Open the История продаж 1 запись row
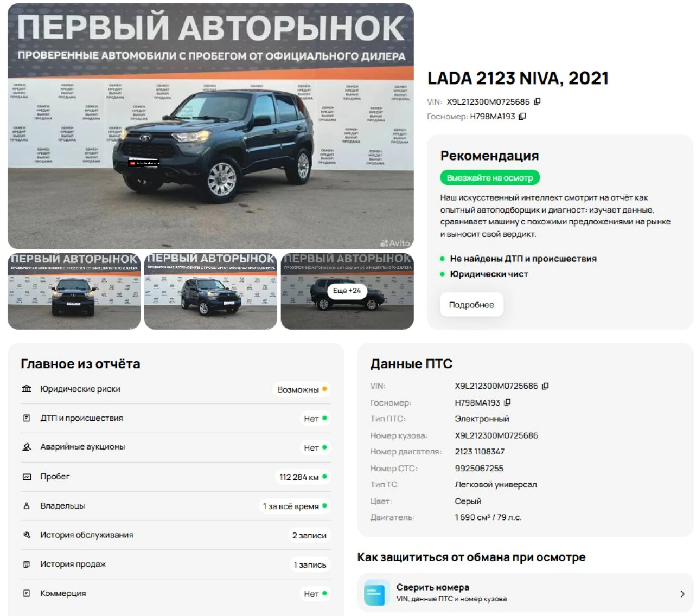This screenshot has height=616, width=696. click(176, 564)
